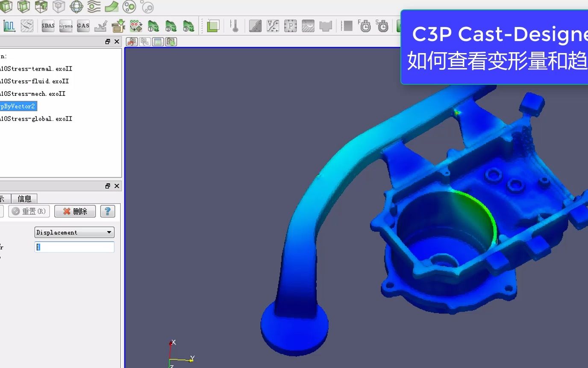Float the properties panel
The image size is (588, 368).
click(x=108, y=186)
